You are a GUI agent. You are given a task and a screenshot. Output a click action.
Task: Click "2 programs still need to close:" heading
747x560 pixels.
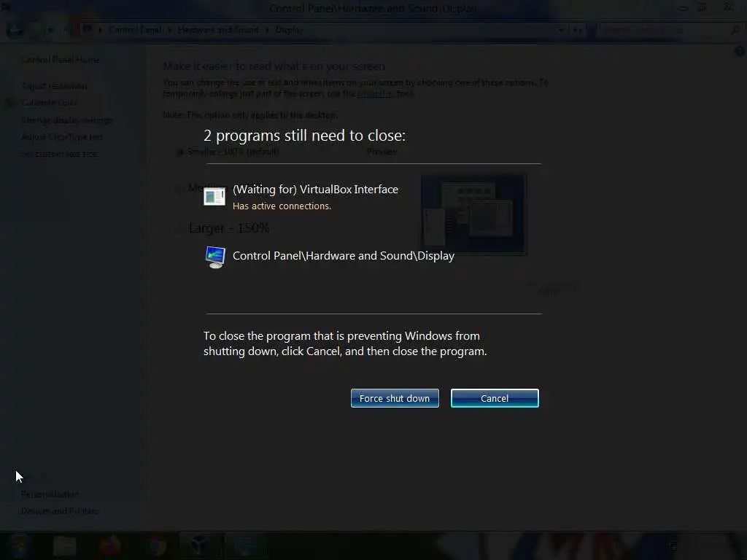[x=304, y=136]
